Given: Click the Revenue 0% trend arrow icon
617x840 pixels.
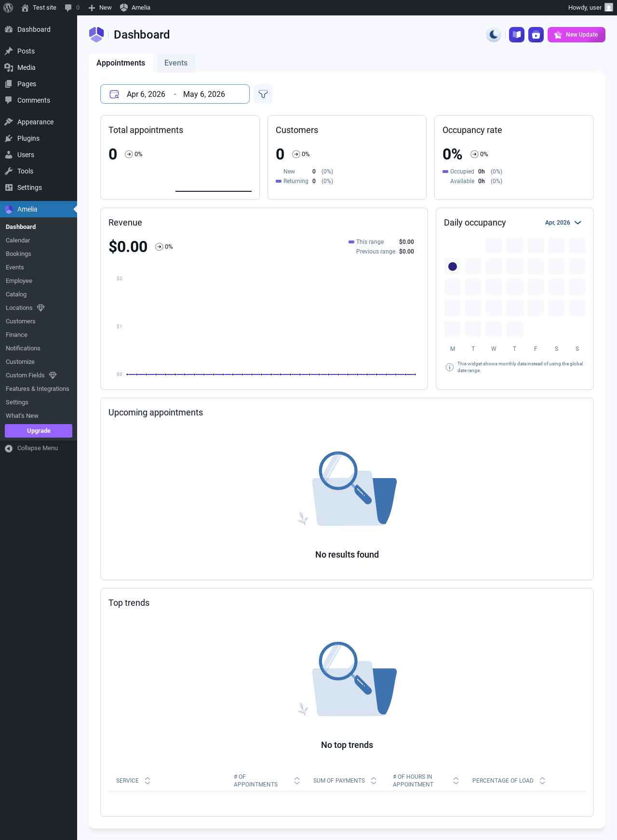Looking at the screenshot, I should coord(159,247).
